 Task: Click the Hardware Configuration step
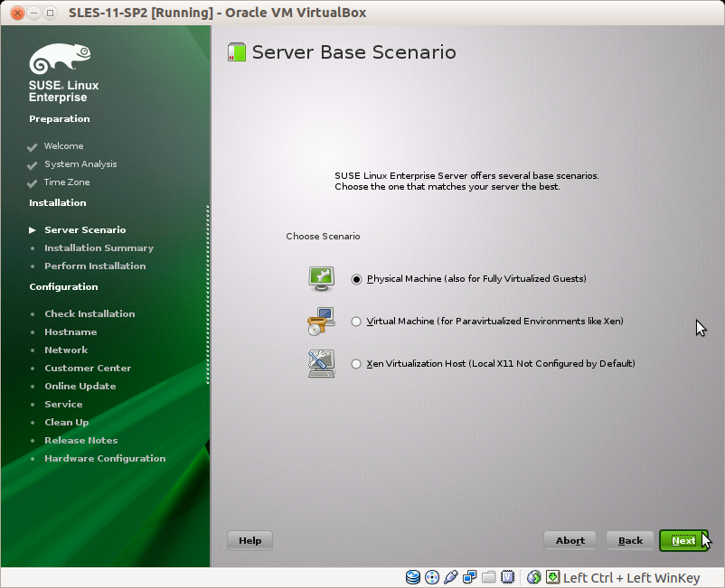click(x=105, y=458)
